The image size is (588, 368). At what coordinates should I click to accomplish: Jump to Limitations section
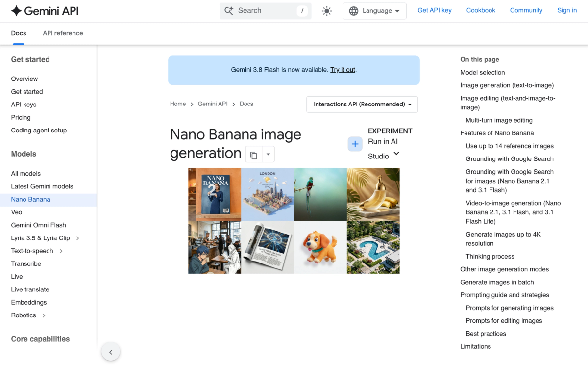pos(475,347)
